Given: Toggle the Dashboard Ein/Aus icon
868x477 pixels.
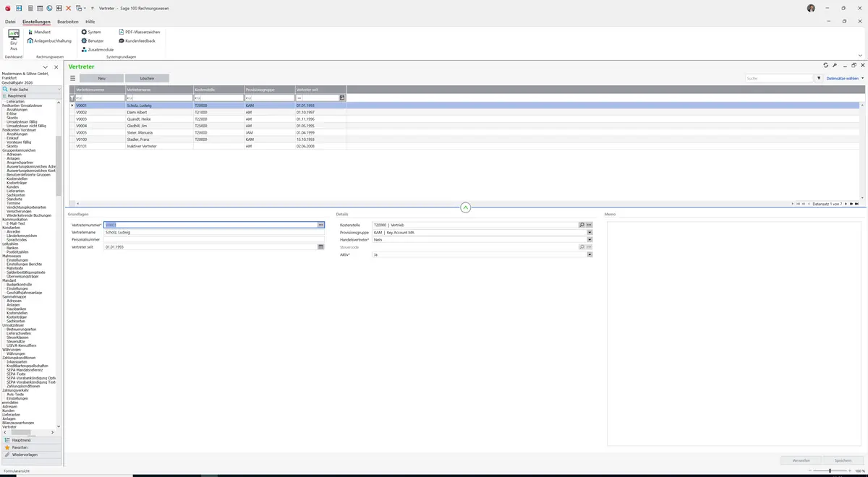Looking at the screenshot, I should (14, 40).
